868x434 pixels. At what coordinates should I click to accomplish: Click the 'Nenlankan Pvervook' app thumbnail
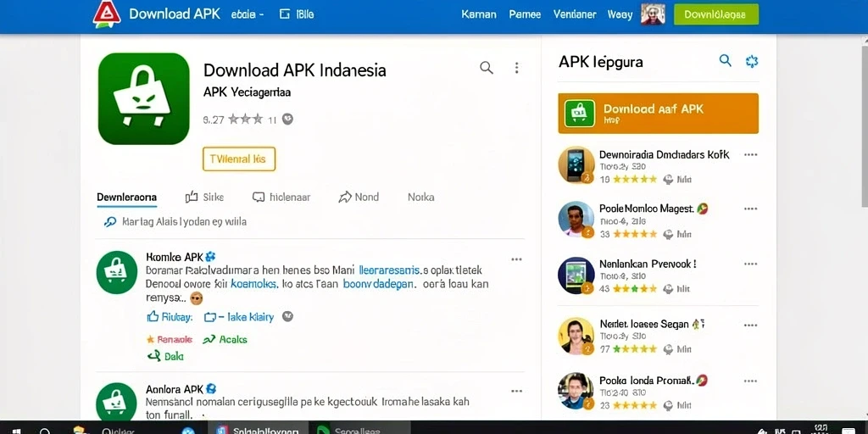click(x=576, y=275)
